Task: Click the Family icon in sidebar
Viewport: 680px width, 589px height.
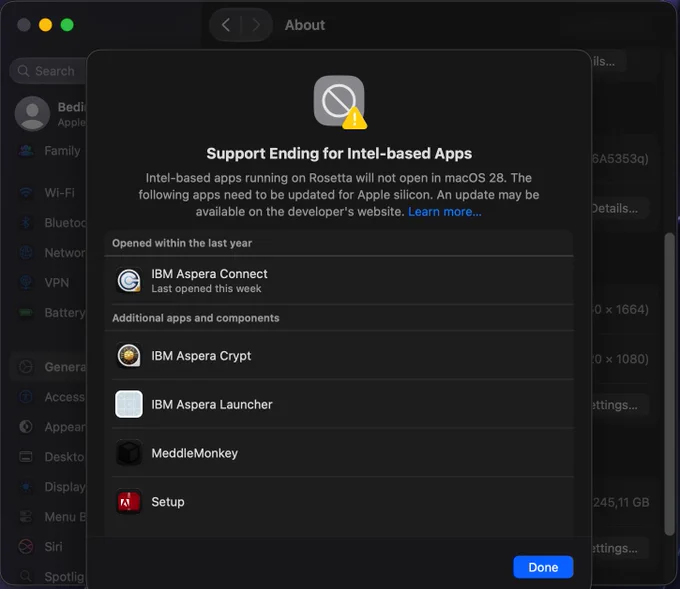Action: coord(26,151)
